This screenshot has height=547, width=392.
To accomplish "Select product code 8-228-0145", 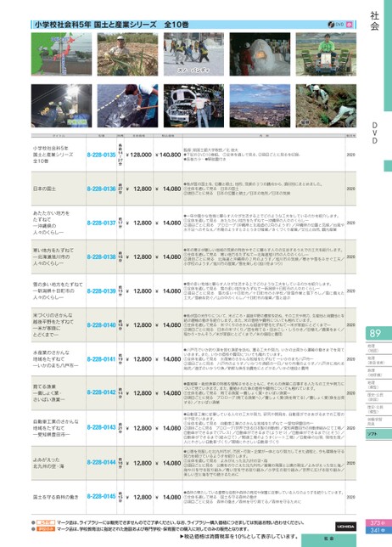I will coord(101,496).
